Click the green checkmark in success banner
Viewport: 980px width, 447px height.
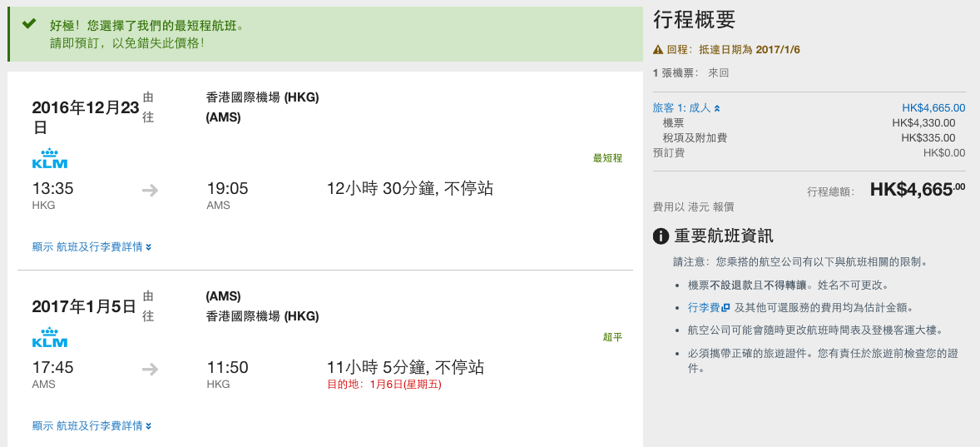(x=29, y=24)
